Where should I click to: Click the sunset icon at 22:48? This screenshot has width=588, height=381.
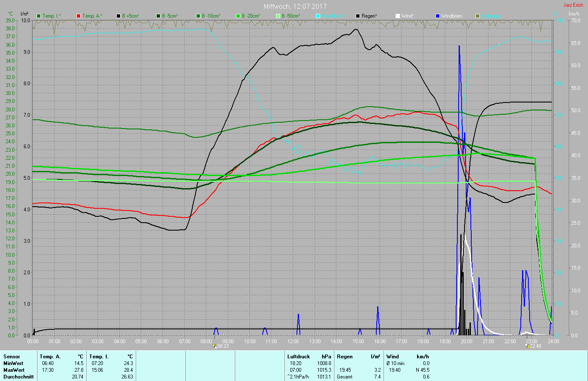pos(527,346)
